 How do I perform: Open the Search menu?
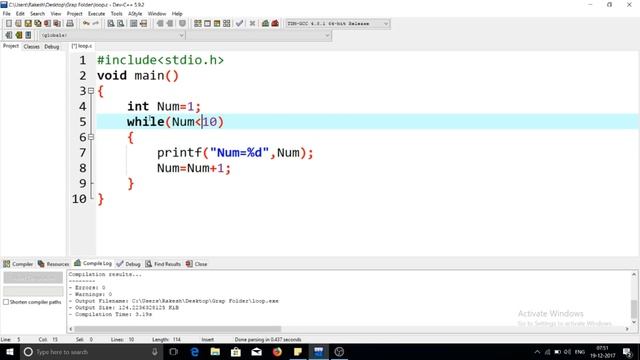(37, 13)
